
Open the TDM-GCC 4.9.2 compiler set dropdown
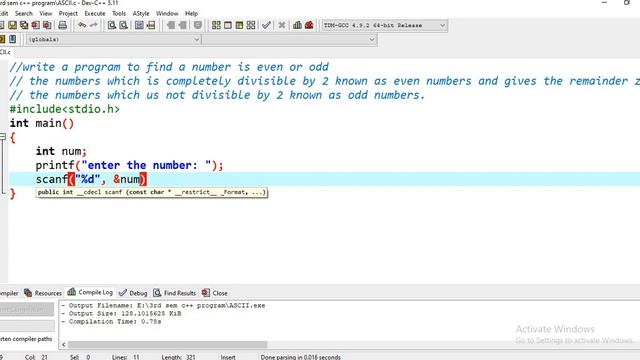[384, 25]
